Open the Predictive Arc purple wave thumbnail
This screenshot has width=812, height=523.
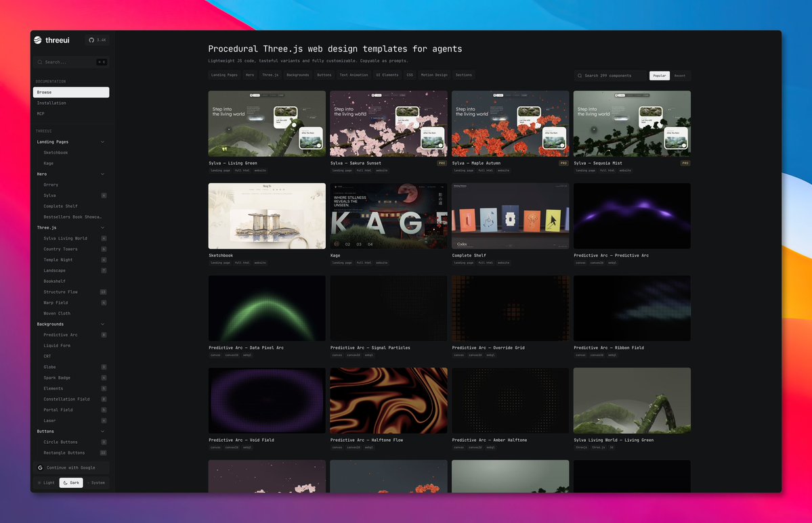click(x=632, y=216)
